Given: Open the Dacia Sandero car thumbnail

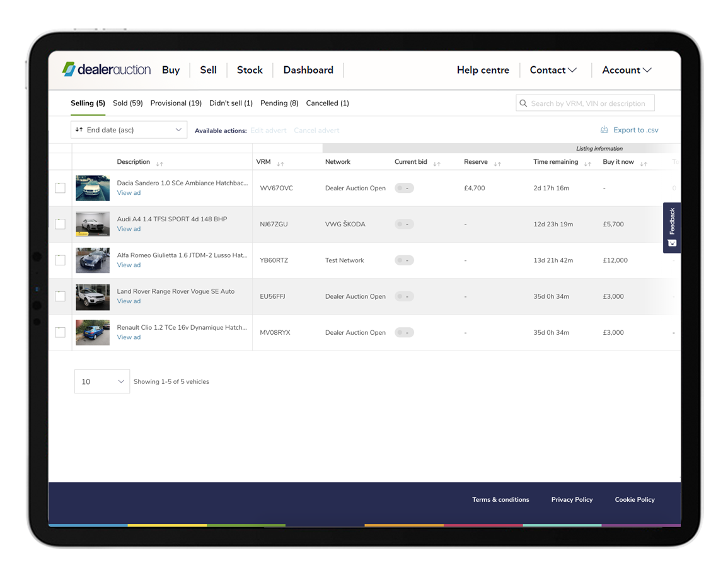Looking at the screenshot, I should click(x=93, y=188).
